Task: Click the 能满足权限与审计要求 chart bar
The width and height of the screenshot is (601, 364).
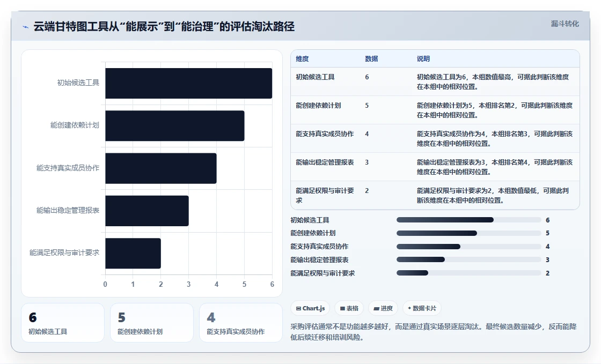Action: coord(133,253)
